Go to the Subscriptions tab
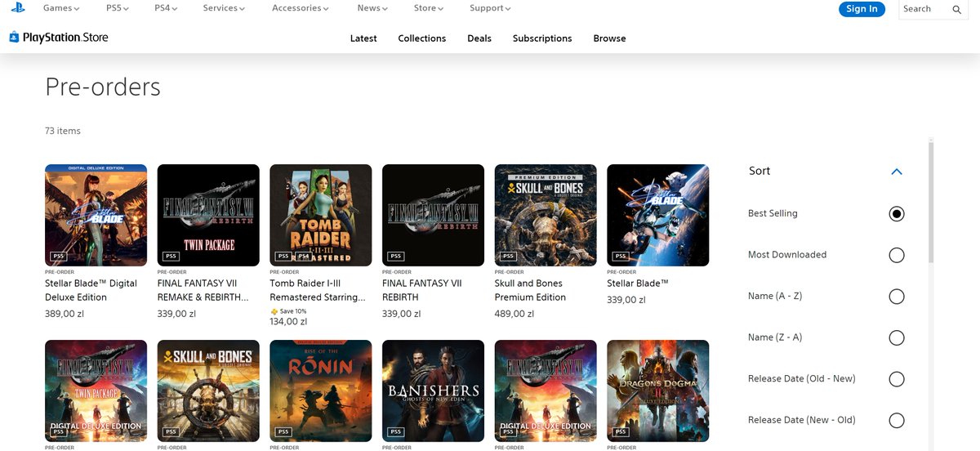980x451 pixels. click(542, 38)
